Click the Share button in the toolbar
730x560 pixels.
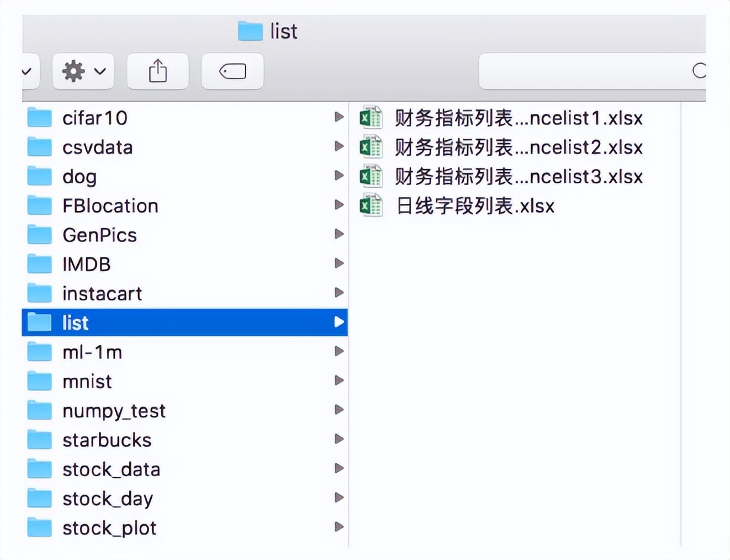click(x=157, y=71)
